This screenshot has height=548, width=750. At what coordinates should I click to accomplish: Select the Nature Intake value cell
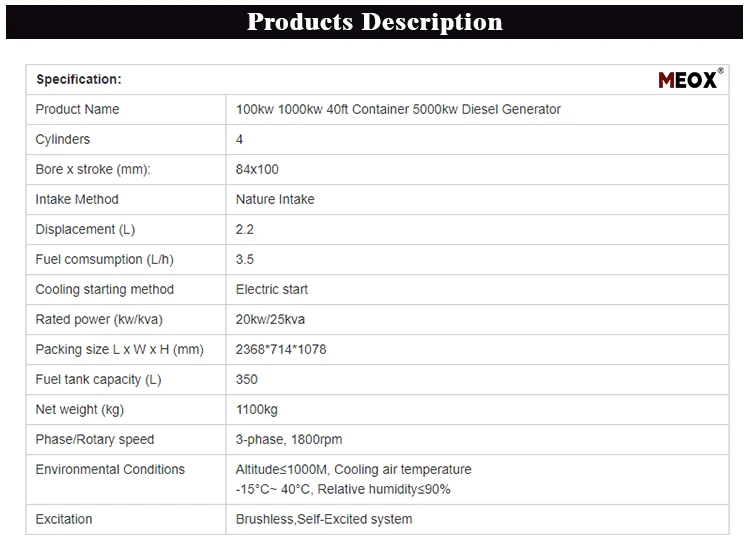tap(275, 199)
